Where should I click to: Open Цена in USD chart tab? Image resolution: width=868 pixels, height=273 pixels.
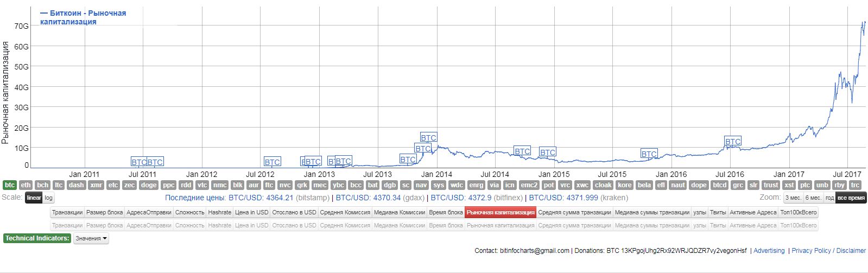point(251,212)
